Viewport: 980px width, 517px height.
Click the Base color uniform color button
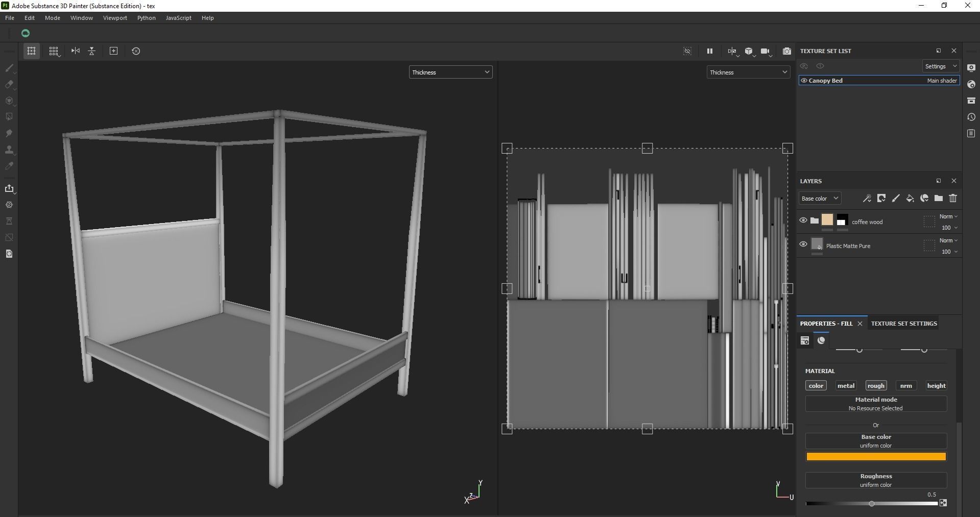(x=876, y=441)
